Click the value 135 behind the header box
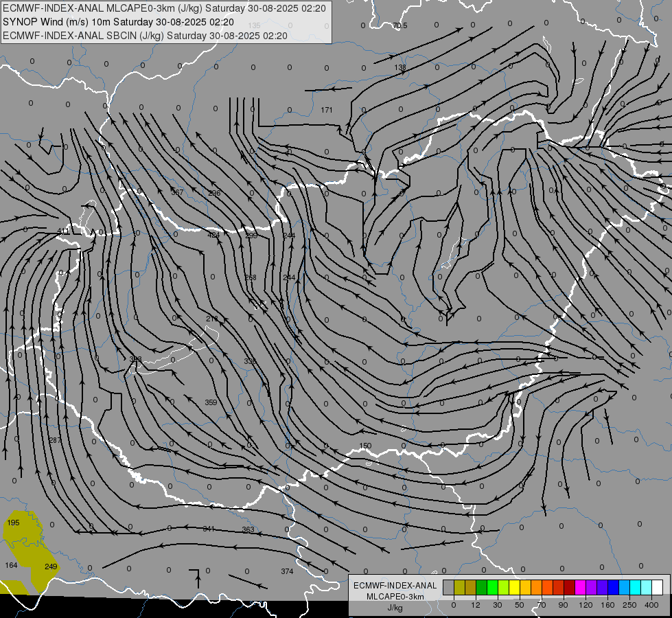 (x=254, y=25)
